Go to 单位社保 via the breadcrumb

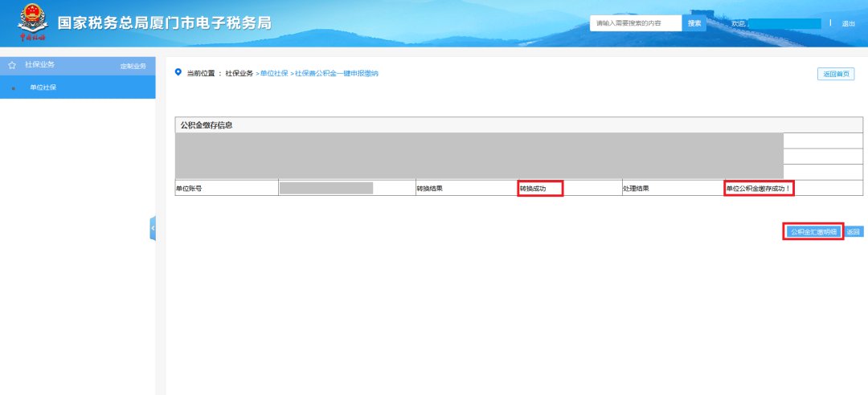point(273,73)
